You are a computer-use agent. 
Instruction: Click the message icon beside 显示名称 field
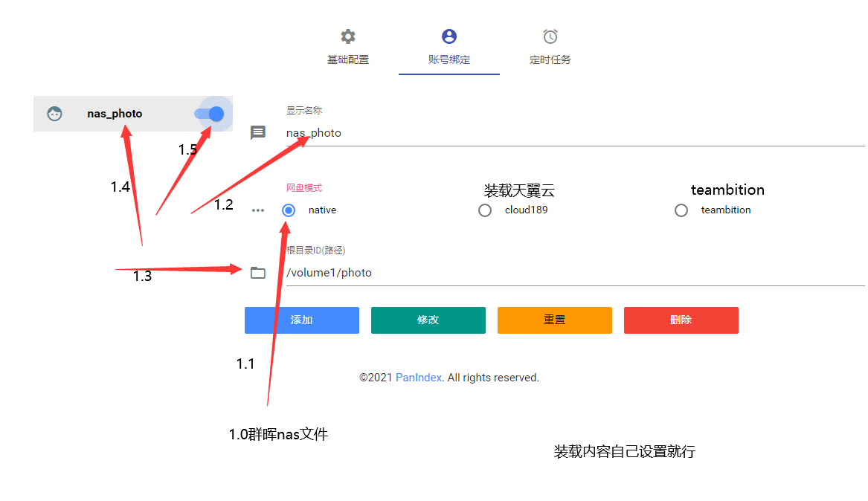[x=258, y=132]
